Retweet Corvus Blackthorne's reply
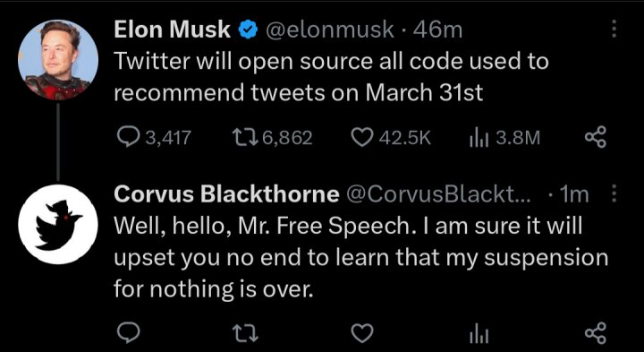This screenshot has width=644, height=352. tap(245, 332)
